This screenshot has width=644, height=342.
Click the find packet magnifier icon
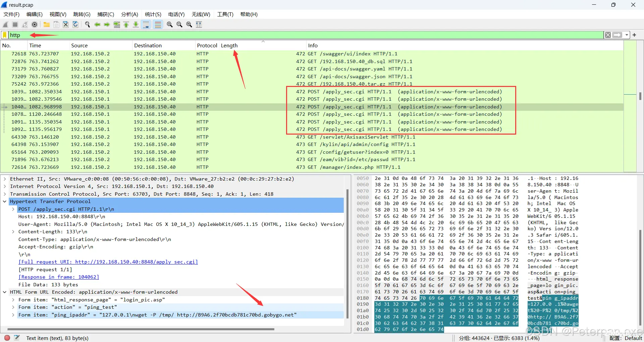click(x=88, y=25)
